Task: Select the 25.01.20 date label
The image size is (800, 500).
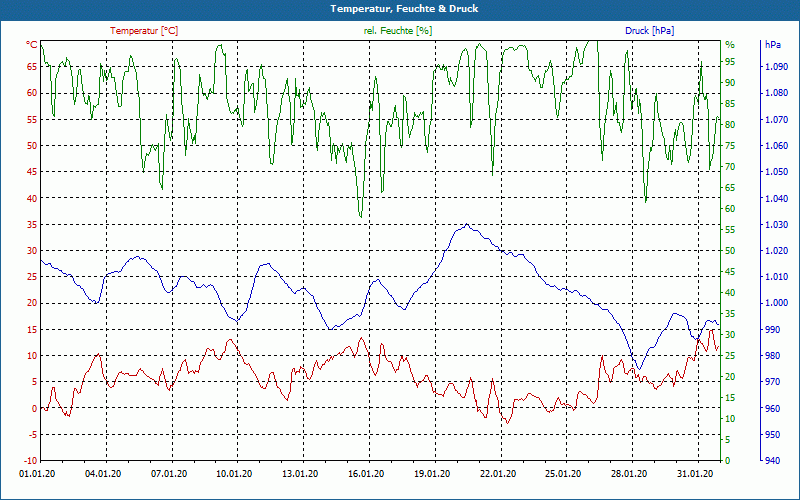Action: [x=563, y=474]
